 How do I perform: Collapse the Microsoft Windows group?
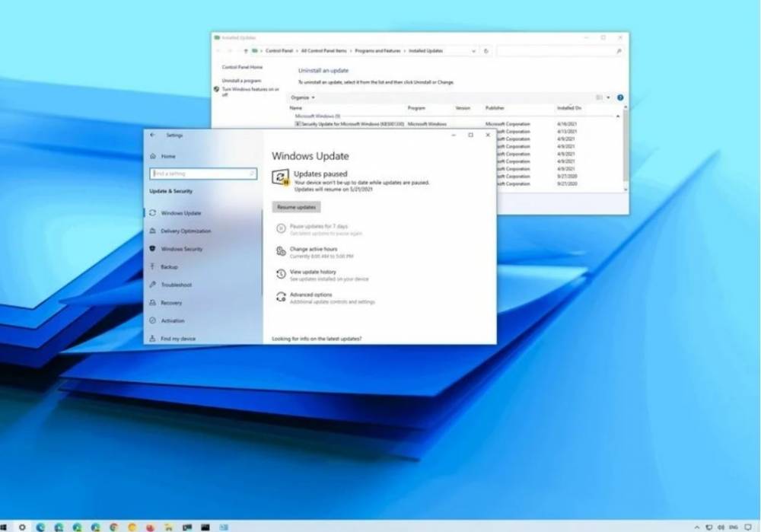pos(618,116)
